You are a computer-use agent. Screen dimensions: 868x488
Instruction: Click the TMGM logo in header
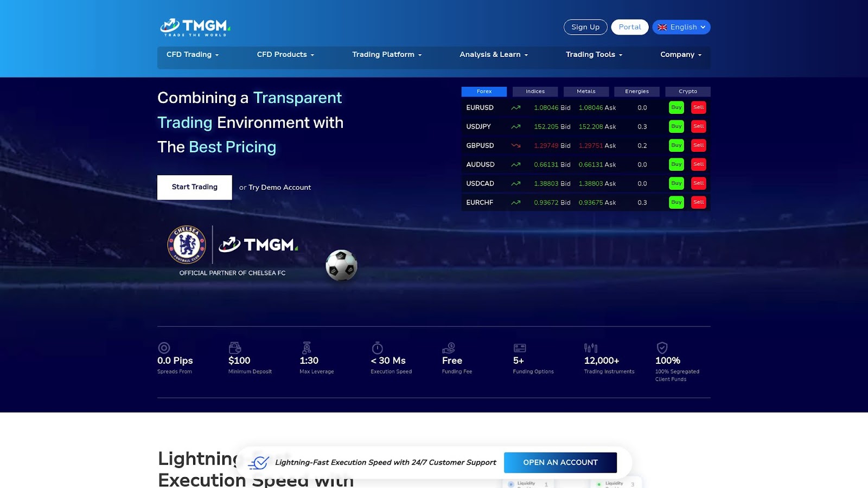[x=195, y=27]
